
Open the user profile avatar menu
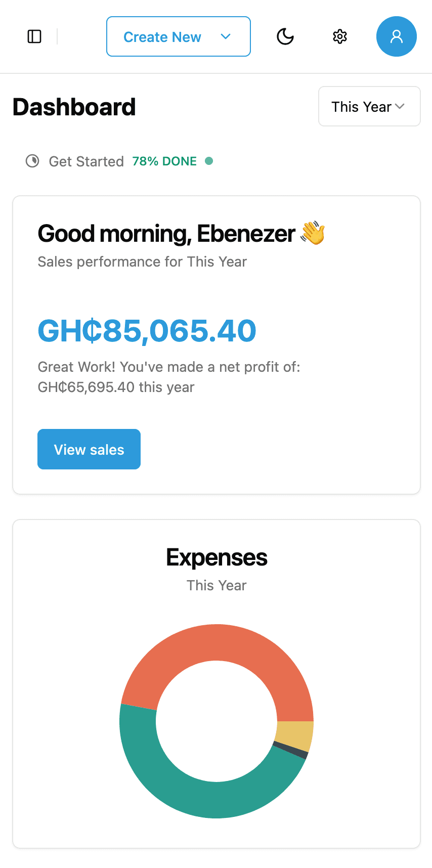coord(397,36)
